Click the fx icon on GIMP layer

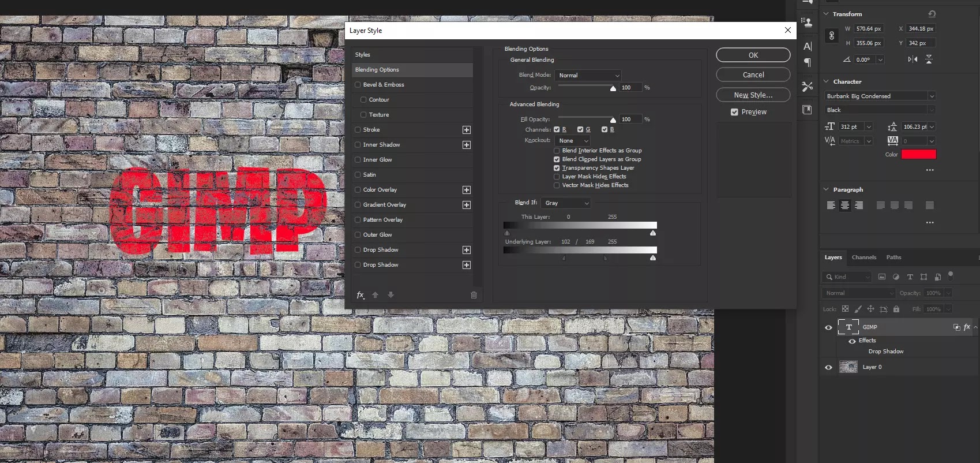point(967,327)
